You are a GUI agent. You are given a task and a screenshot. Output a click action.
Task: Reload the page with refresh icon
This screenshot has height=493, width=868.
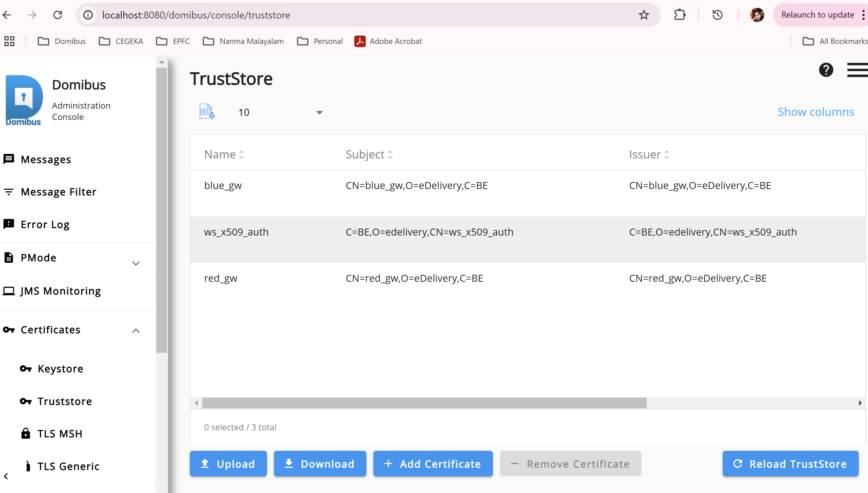click(58, 15)
